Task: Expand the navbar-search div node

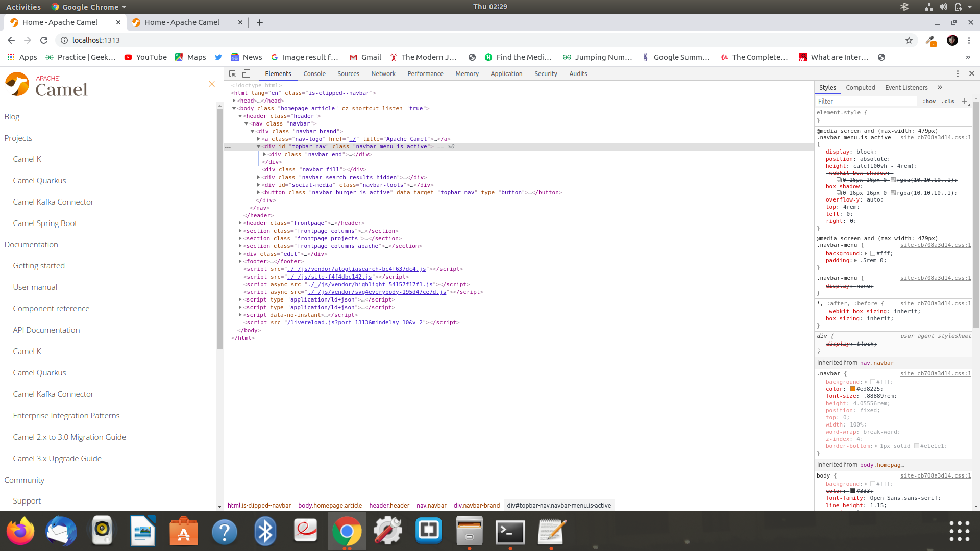Action: tap(258, 177)
